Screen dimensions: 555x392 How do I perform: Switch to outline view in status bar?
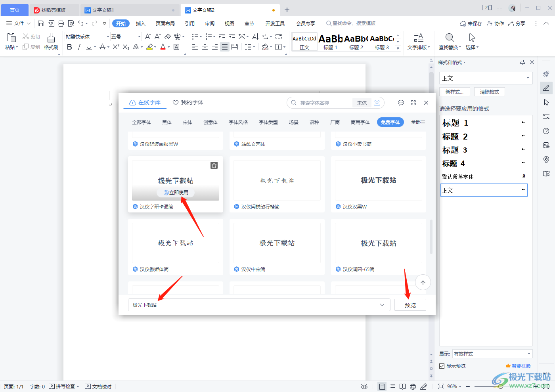(x=392, y=386)
